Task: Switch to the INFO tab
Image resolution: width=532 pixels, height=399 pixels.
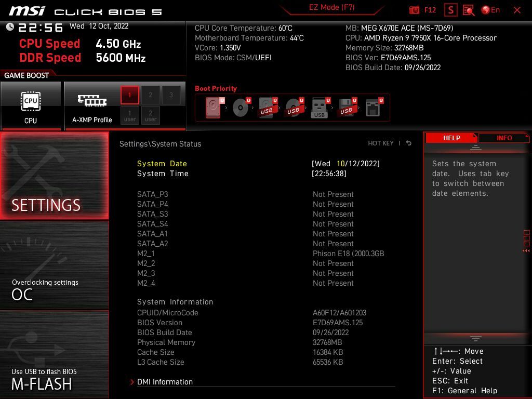Action: (x=504, y=138)
